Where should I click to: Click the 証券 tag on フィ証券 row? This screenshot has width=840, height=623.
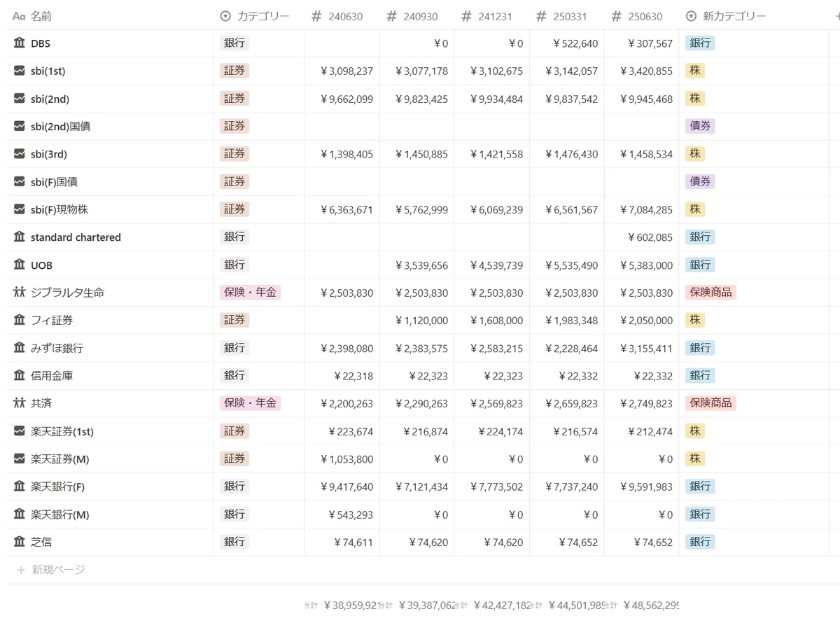(x=234, y=320)
